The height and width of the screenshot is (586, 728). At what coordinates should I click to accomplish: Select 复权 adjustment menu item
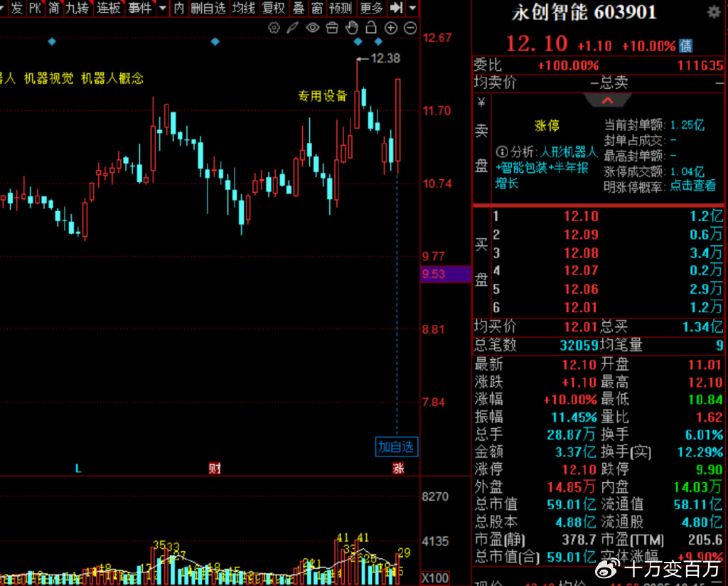pyautogui.click(x=274, y=8)
